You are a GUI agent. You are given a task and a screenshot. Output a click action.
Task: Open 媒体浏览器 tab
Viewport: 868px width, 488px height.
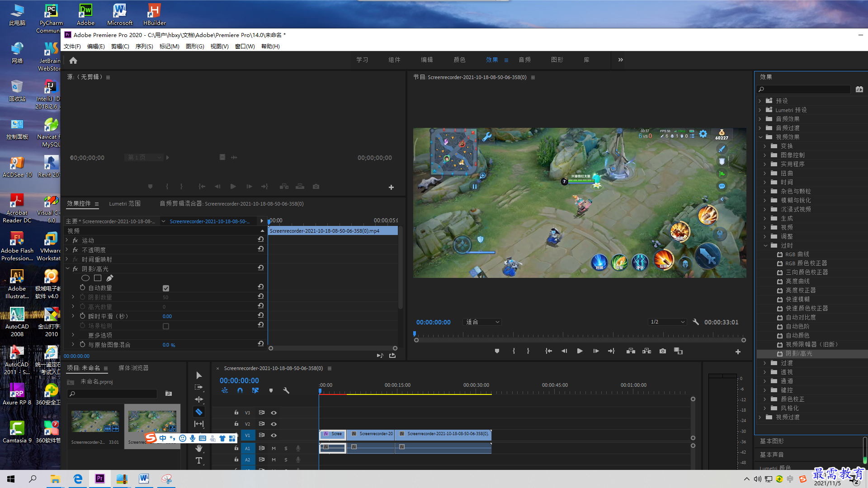coord(133,368)
